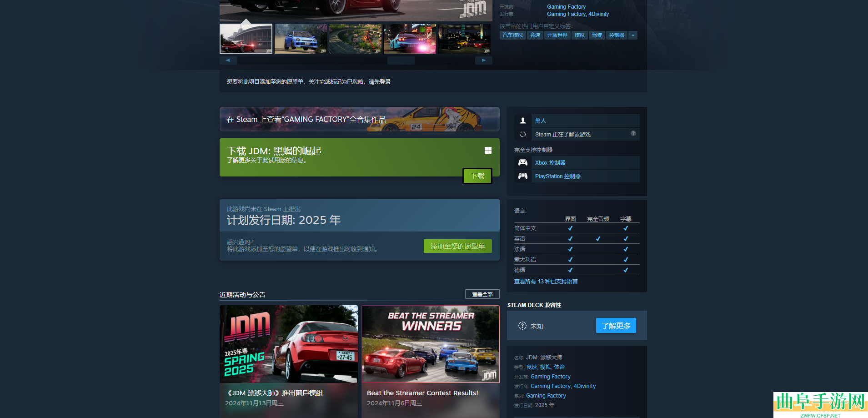
Task: Click the PlayStation 控制器 link
Action: pyautogui.click(x=558, y=176)
